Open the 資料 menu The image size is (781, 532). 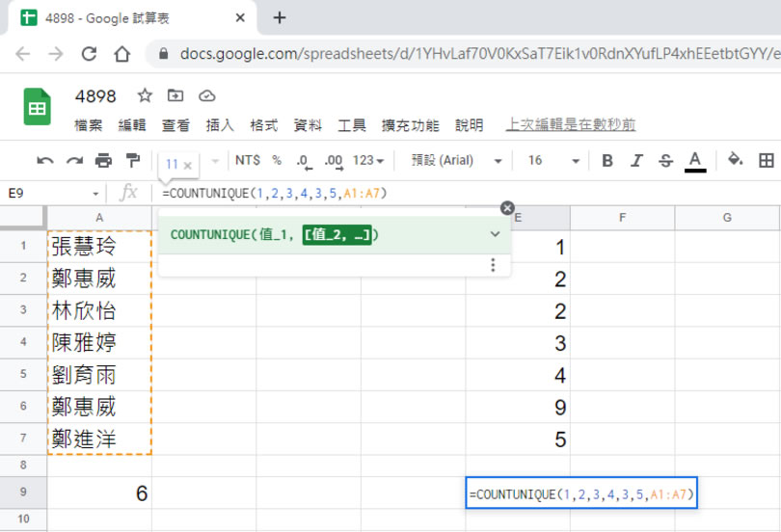coord(308,125)
